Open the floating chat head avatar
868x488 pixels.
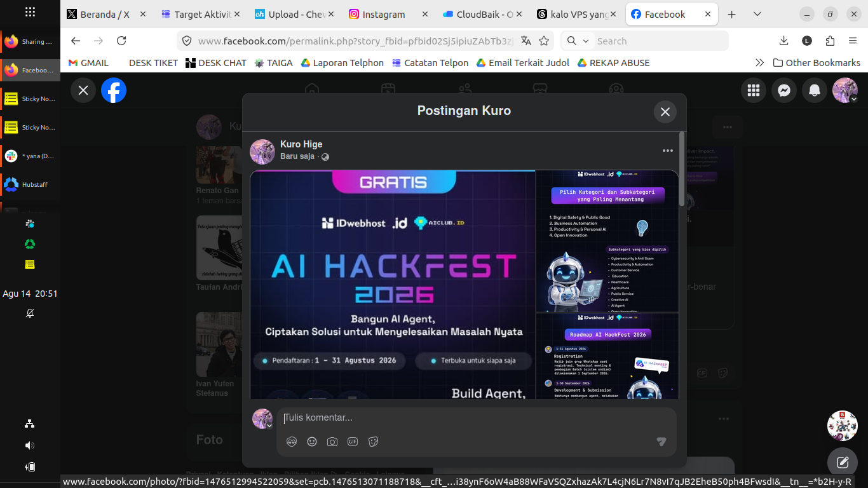coord(843,426)
